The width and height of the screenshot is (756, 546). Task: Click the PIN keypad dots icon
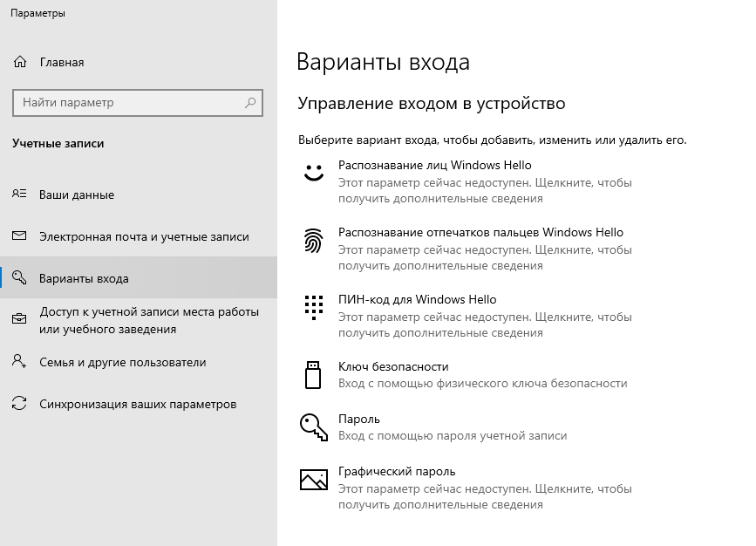tap(313, 307)
